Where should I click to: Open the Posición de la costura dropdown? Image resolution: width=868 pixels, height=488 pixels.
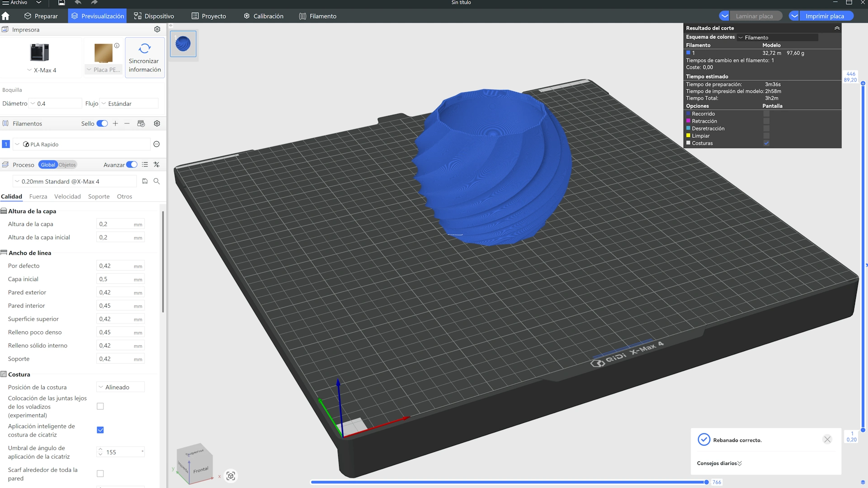(120, 387)
